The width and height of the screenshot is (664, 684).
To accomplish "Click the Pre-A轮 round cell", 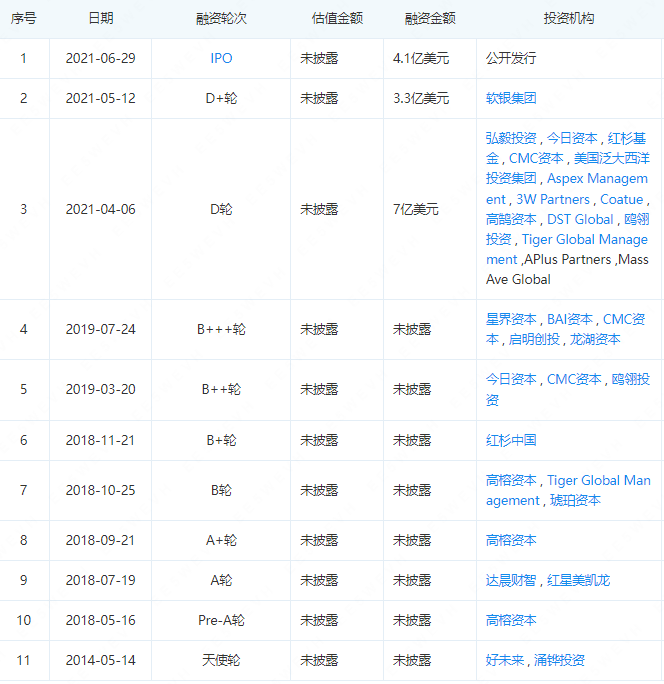I will (221, 620).
